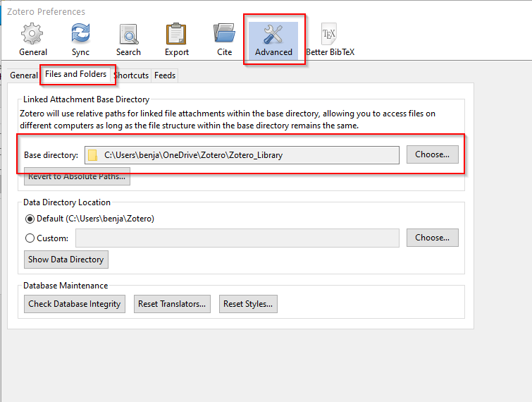Image resolution: width=532 pixels, height=402 pixels.
Task: Switch to the Shortcuts tab
Action: click(x=131, y=75)
